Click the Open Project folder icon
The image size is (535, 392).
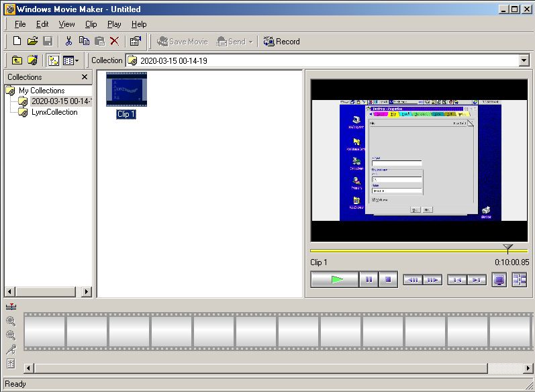(x=32, y=42)
